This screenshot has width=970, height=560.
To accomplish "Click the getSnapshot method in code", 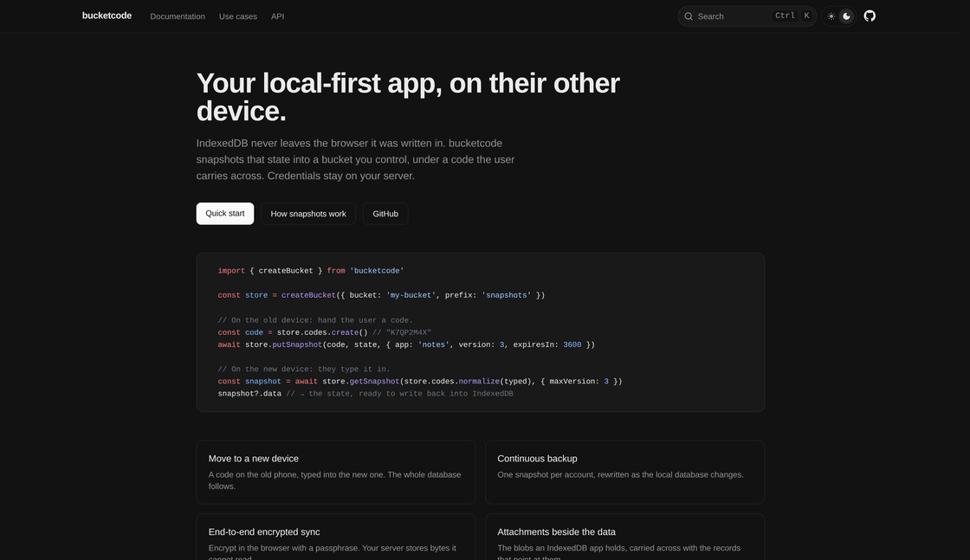I will coord(374,382).
